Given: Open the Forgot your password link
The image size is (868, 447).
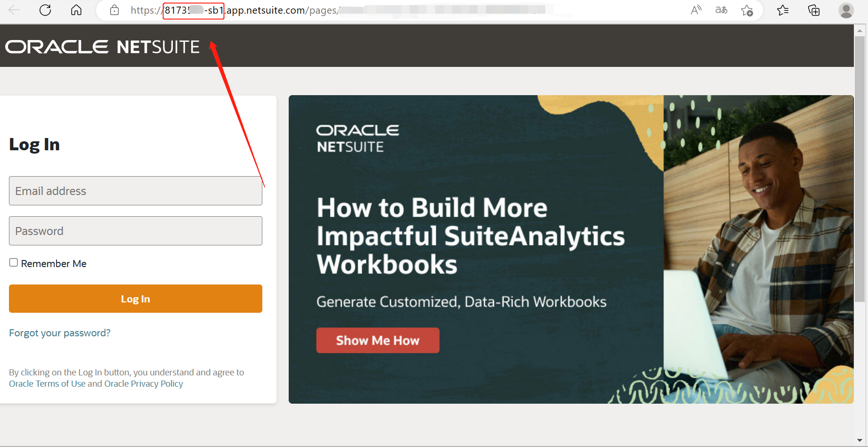Looking at the screenshot, I should tap(59, 333).
